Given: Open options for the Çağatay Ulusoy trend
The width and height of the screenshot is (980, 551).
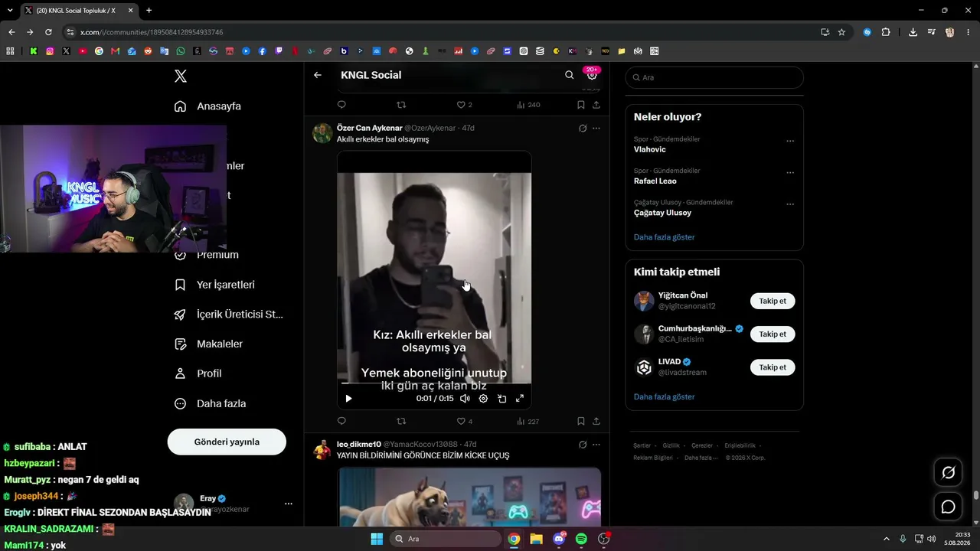Looking at the screenshot, I should [x=790, y=204].
